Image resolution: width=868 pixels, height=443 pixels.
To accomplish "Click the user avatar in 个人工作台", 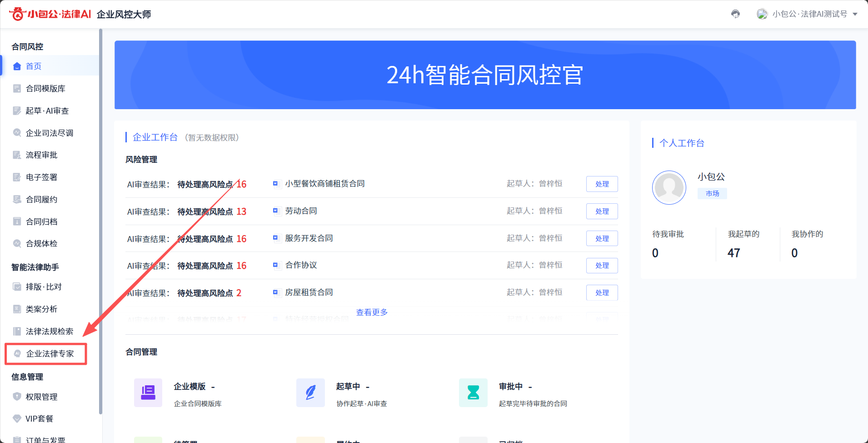I will coord(669,187).
